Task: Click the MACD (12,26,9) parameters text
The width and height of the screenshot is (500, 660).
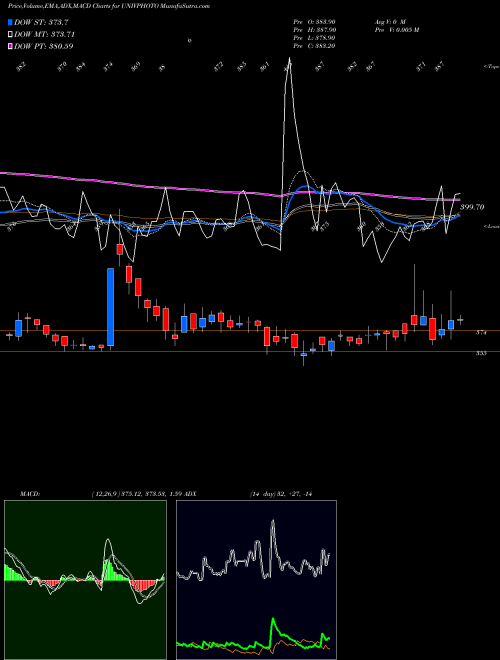Action: [136, 494]
